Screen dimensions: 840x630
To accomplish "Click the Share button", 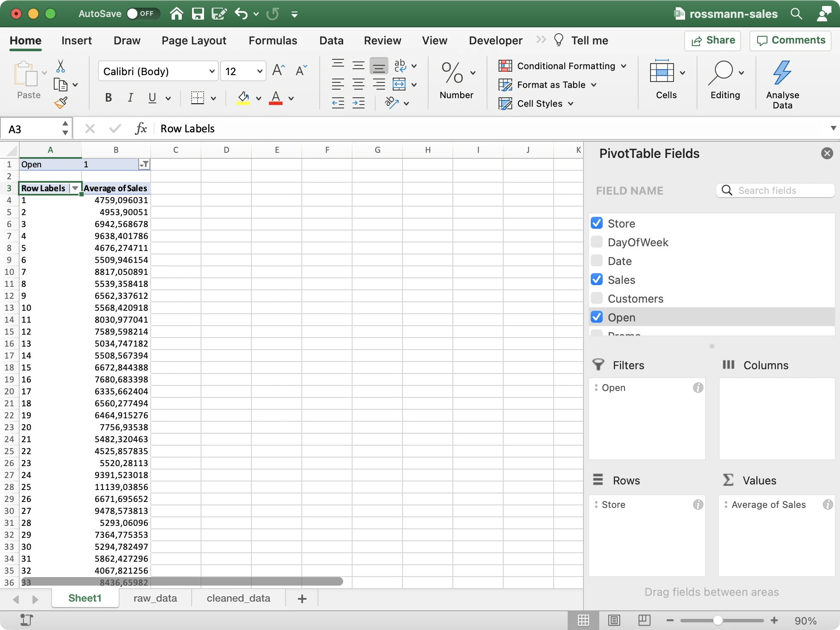I will pos(712,40).
